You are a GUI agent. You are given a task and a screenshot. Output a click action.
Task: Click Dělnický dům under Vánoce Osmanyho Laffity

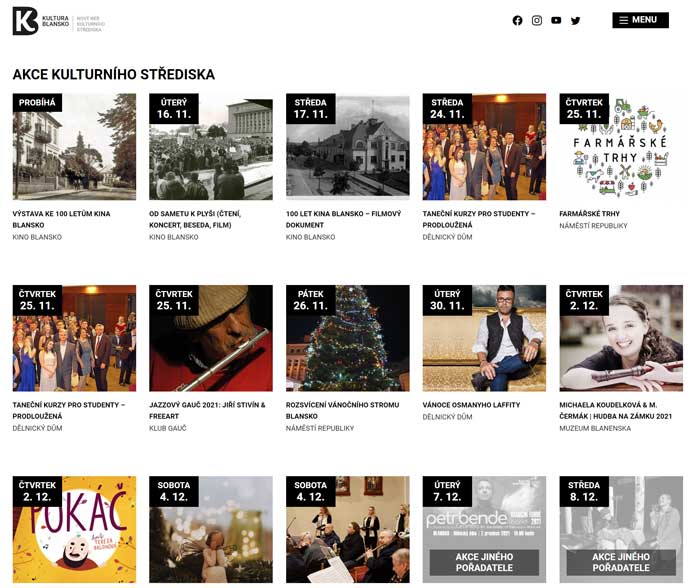point(447,417)
